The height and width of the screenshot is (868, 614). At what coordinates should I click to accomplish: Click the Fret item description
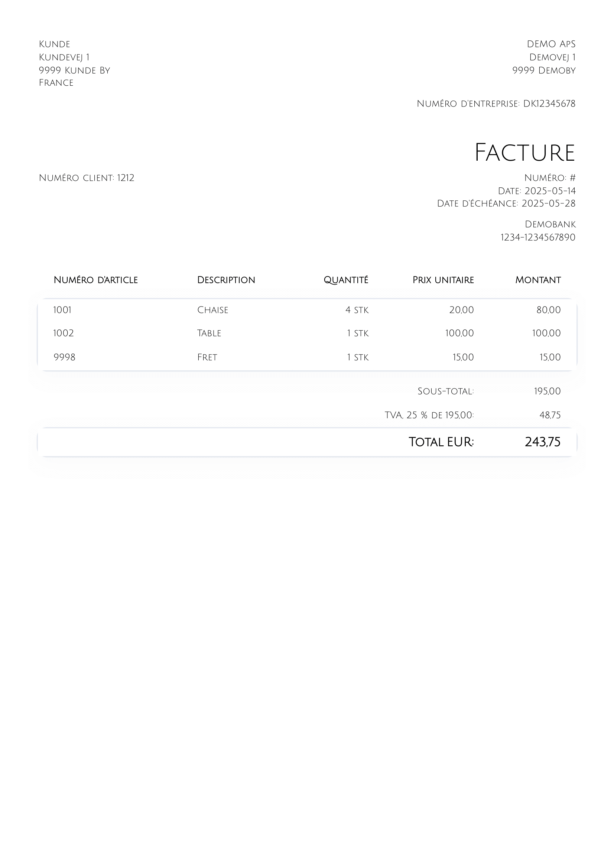(x=207, y=357)
